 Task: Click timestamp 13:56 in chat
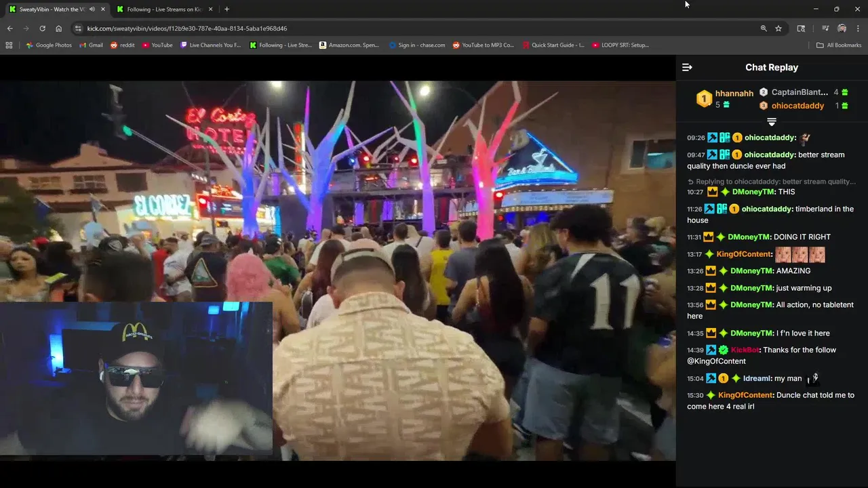point(695,305)
